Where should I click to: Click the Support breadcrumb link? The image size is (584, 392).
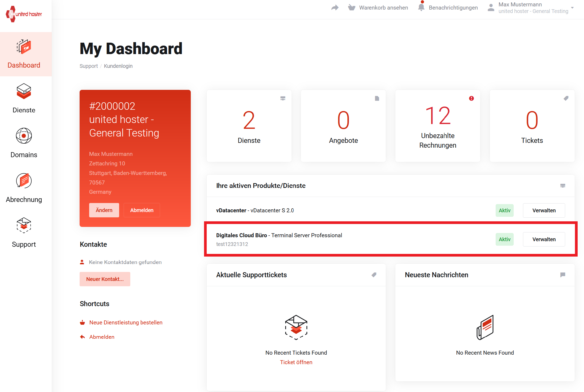click(89, 66)
